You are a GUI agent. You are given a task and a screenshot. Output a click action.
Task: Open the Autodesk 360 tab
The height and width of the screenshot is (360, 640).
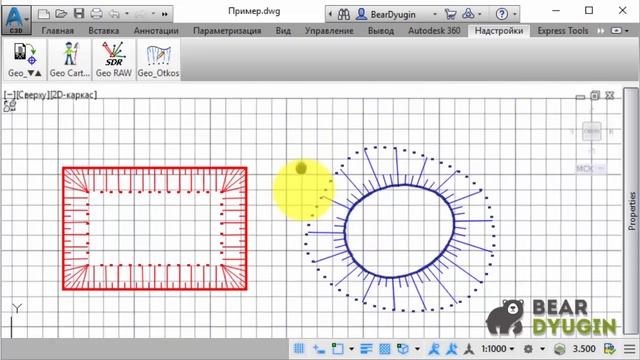(434, 31)
